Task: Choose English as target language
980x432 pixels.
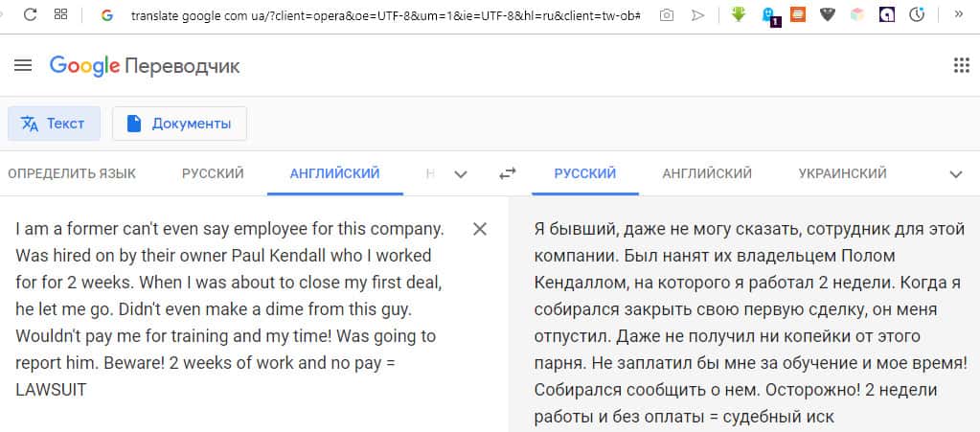Action: pos(707,173)
